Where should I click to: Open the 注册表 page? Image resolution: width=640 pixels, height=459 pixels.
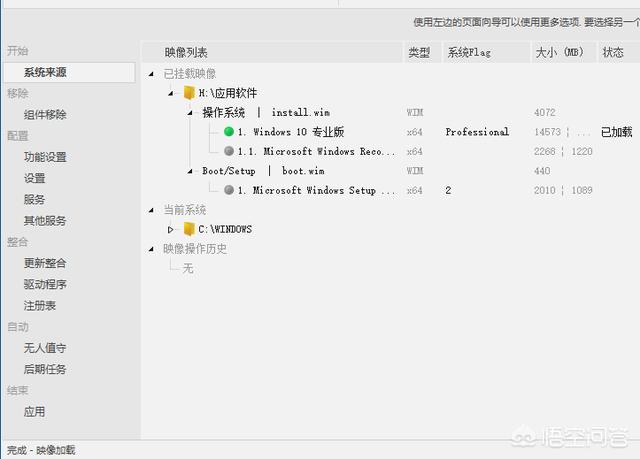tap(40, 305)
